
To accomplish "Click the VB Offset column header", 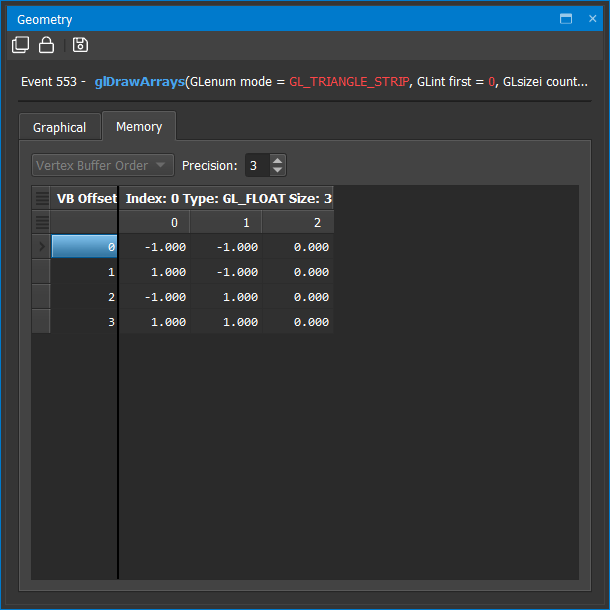I will tap(86, 198).
